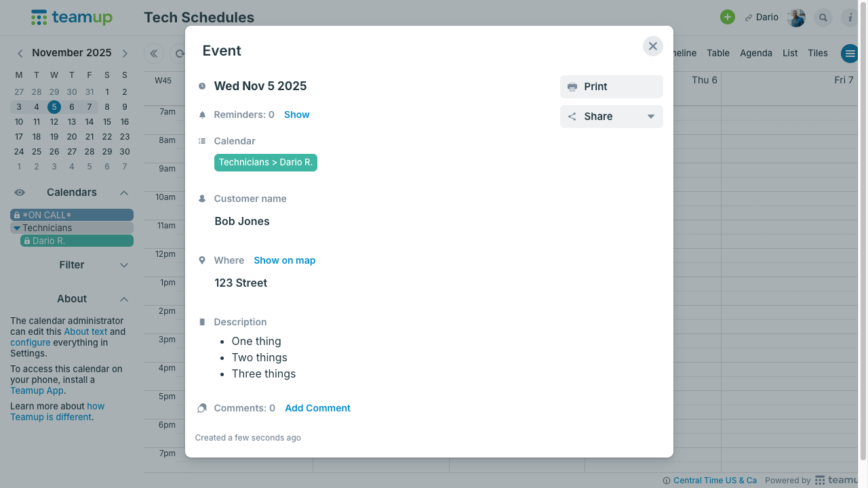Toggle the Dario R. calendar

(77, 241)
